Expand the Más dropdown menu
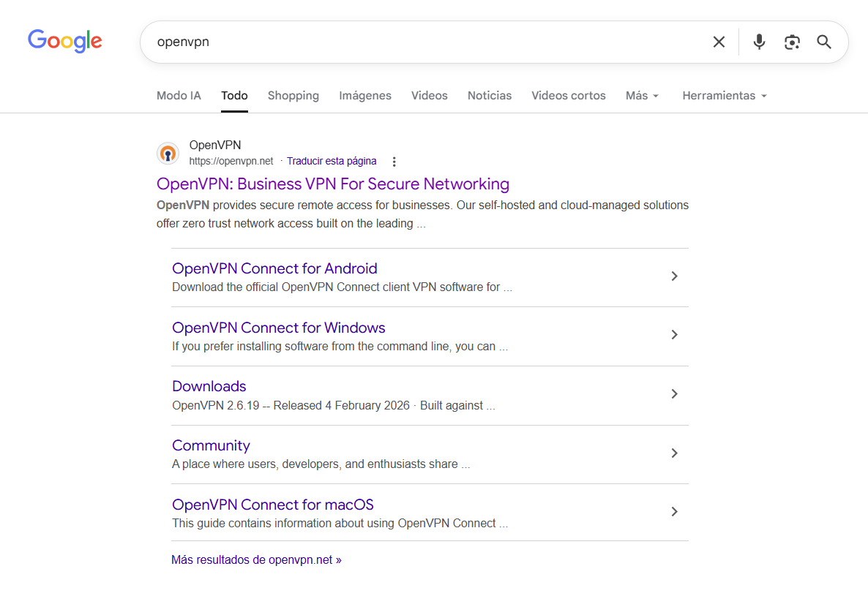This screenshot has height=596, width=868. pos(642,96)
